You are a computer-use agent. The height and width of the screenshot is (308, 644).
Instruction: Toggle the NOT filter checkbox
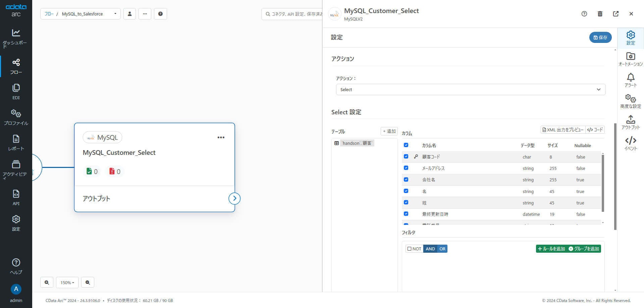(x=409, y=249)
